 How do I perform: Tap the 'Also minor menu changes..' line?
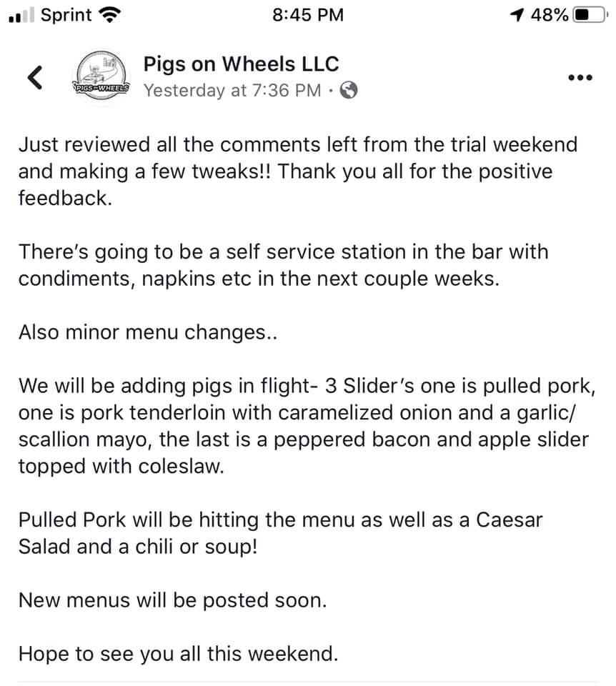[147, 332]
